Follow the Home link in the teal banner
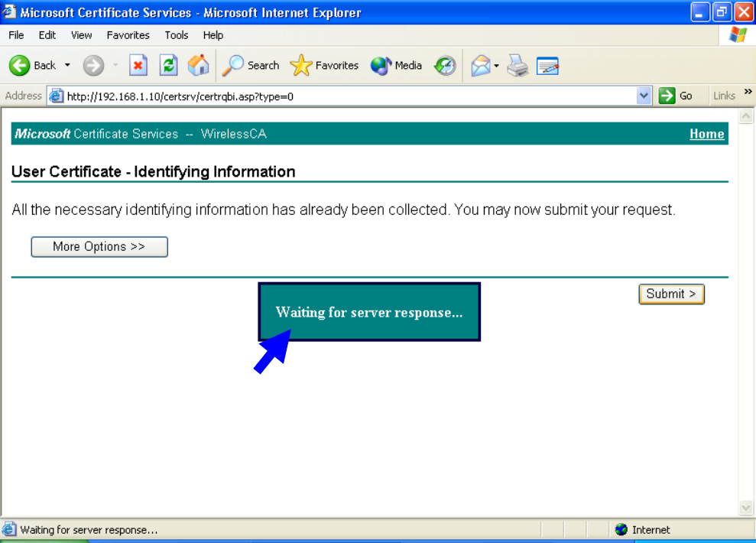The height and width of the screenshot is (543, 756). point(707,134)
